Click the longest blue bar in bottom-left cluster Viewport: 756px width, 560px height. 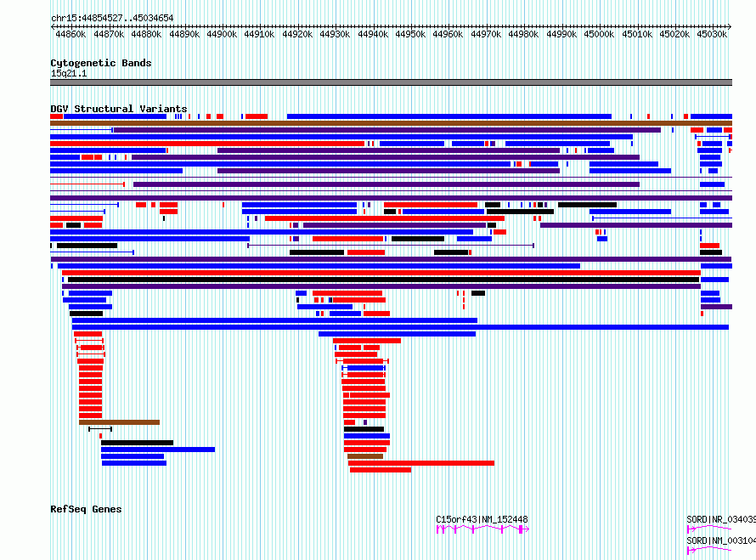coord(158,450)
